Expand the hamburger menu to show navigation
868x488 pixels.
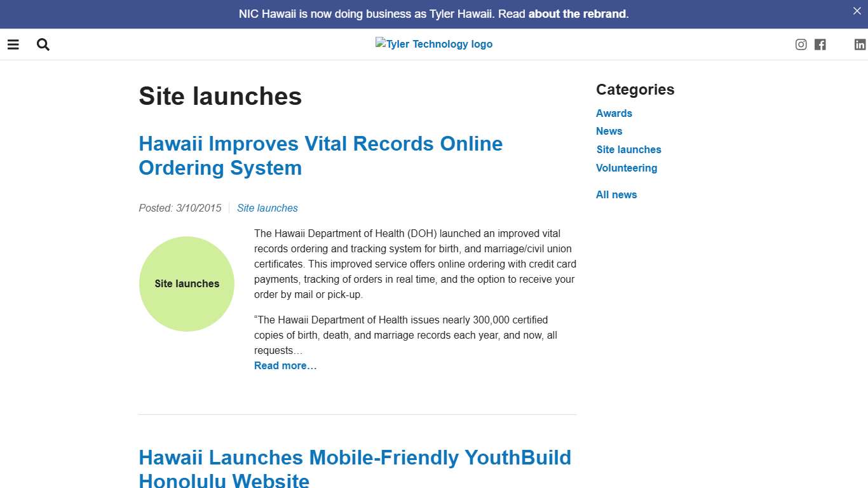[13, 44]
